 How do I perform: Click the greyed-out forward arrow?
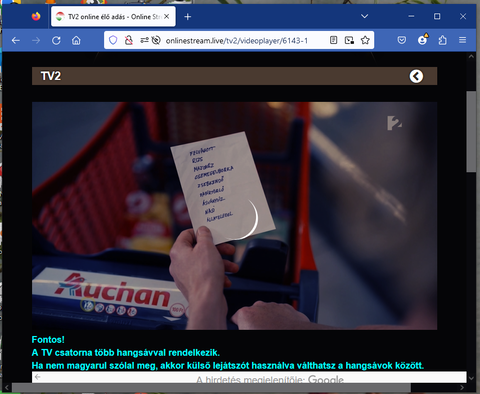36,40
